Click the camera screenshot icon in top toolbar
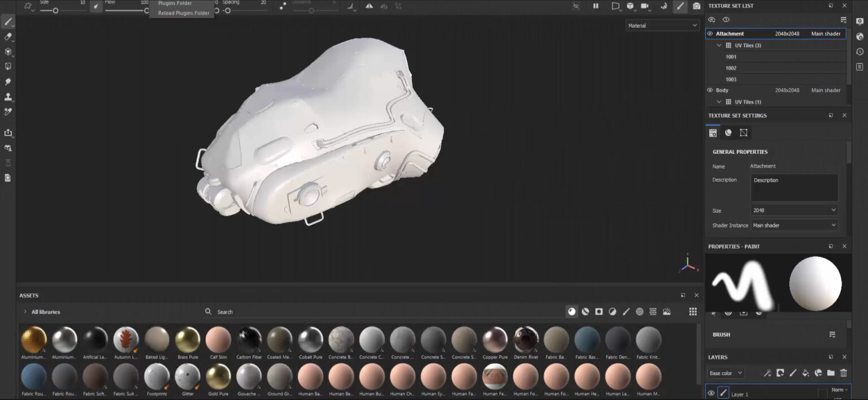Viewport: 868px width, 400px height. point(696,6)
